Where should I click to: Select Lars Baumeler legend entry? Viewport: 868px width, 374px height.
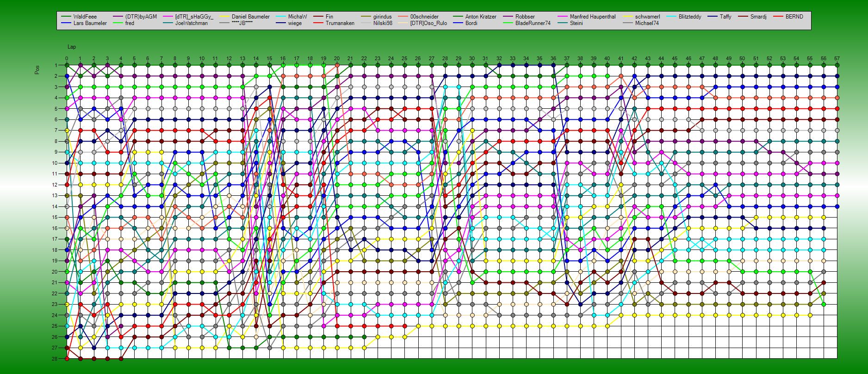click(x=90, y=23)
